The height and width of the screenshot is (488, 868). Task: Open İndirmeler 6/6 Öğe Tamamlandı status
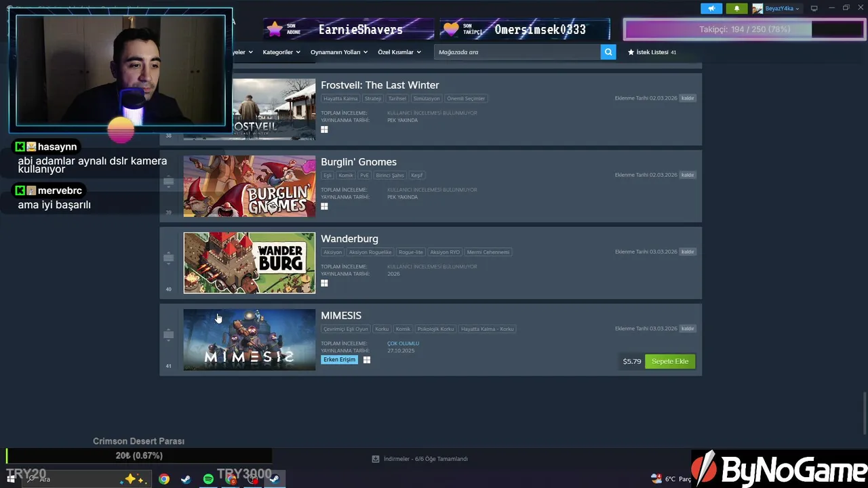click(420, 459)
